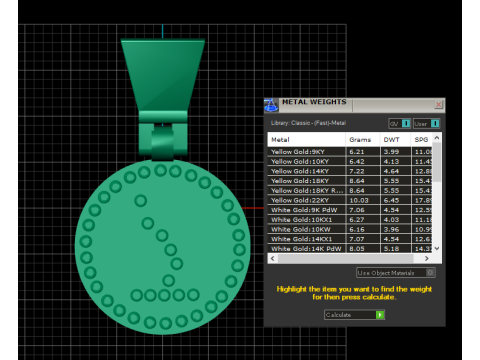
Task: Click the 6.45 DWT value
Action: click(x=391, y=200)
